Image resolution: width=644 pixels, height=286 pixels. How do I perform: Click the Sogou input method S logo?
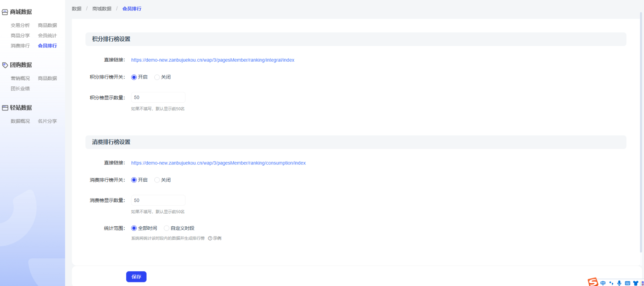click(593, 282)
